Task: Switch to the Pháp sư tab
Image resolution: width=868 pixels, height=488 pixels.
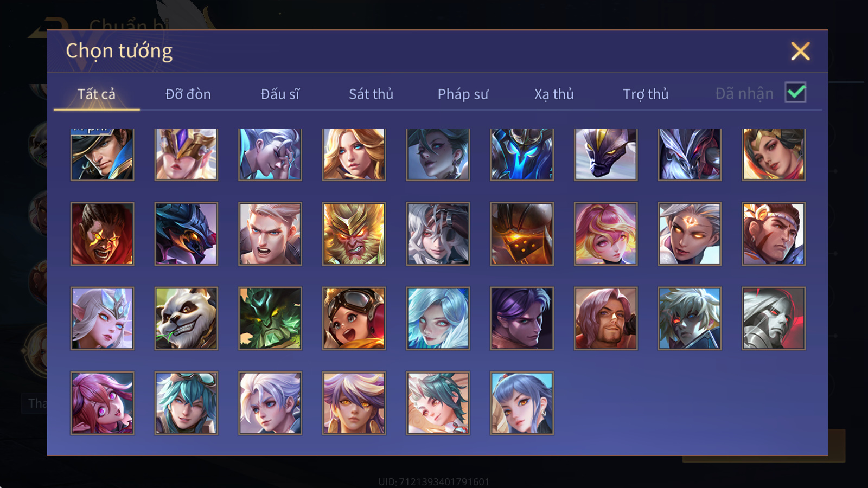Action: point(463,94)
